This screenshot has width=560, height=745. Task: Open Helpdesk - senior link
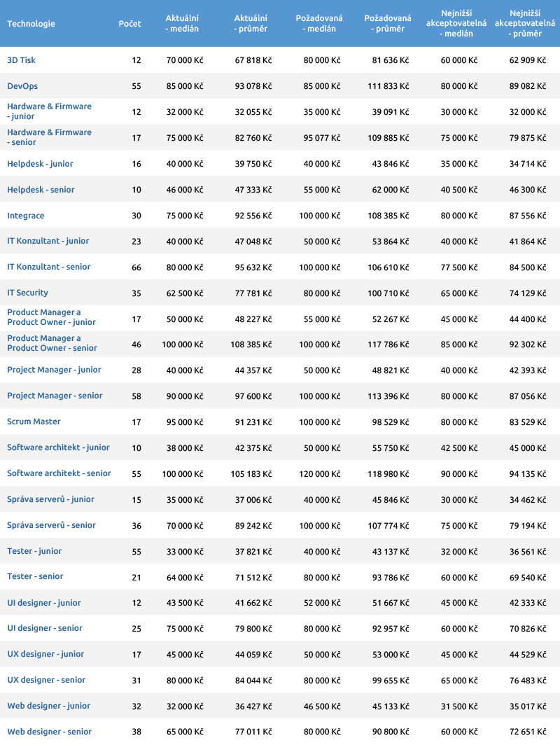point(41,190)
